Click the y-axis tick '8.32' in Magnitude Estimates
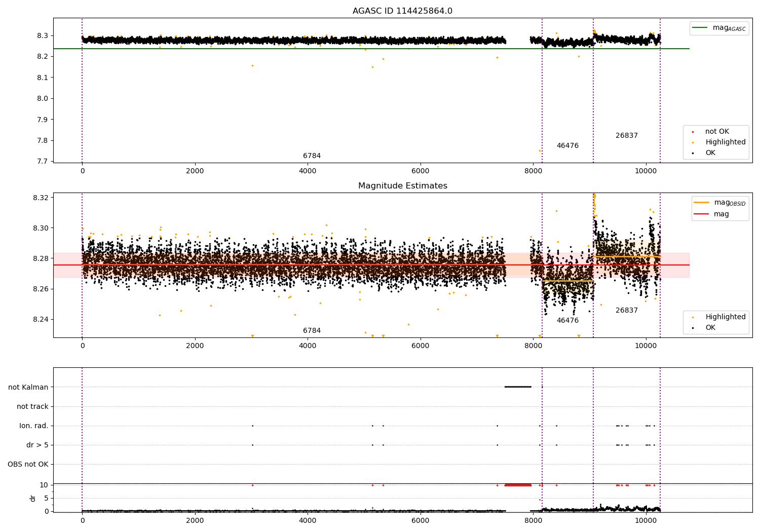760x532 pixels. point(41,198)
